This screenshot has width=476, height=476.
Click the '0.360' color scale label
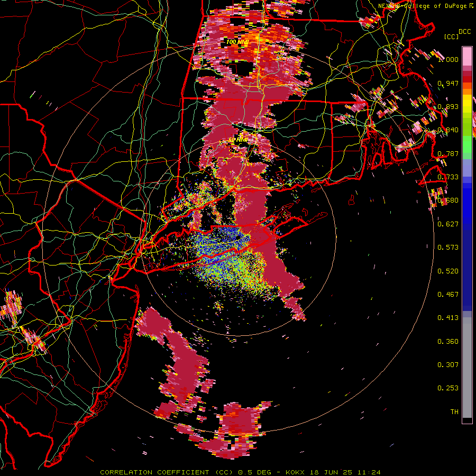tap(448, 342)
